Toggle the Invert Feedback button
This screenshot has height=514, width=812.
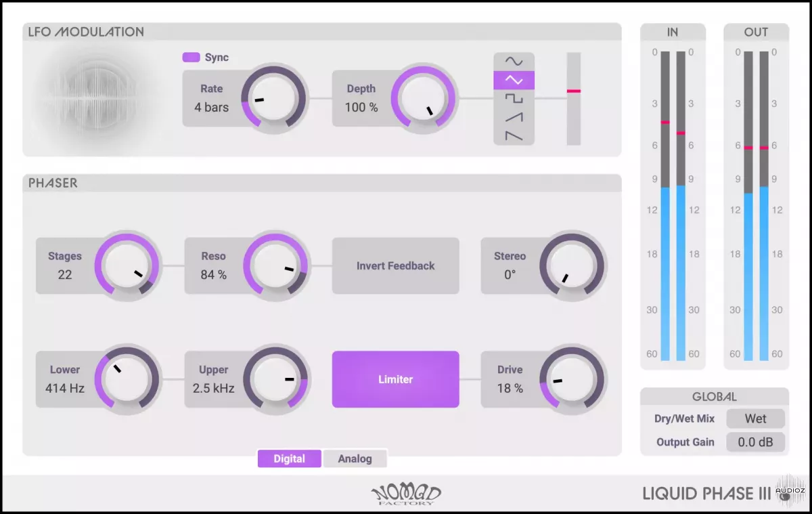pos(395,266)
